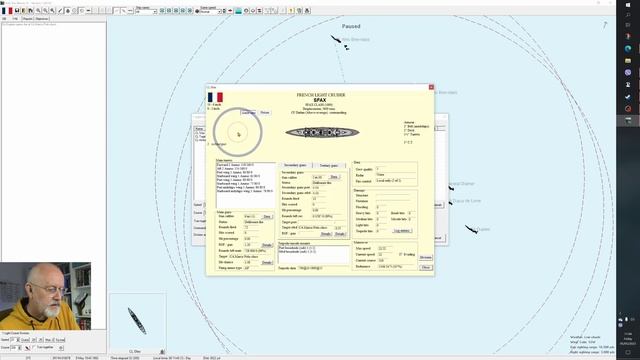Click the save game floppy disk icon

17,11
